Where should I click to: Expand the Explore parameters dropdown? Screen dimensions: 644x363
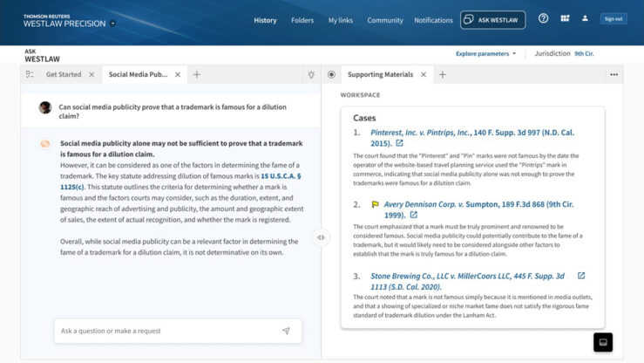[485, 53]
